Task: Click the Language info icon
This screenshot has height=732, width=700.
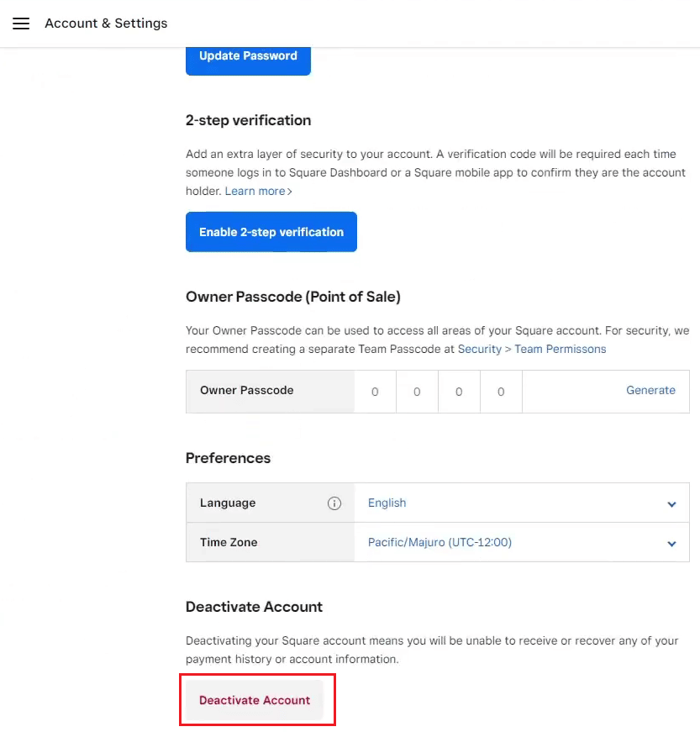Action: tap(334, 503)
